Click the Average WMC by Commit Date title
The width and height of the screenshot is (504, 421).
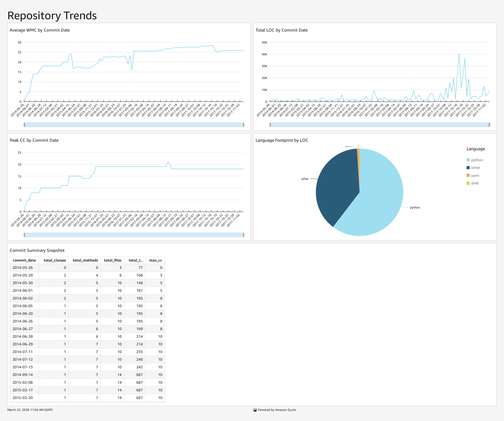[x=40, y=30]
